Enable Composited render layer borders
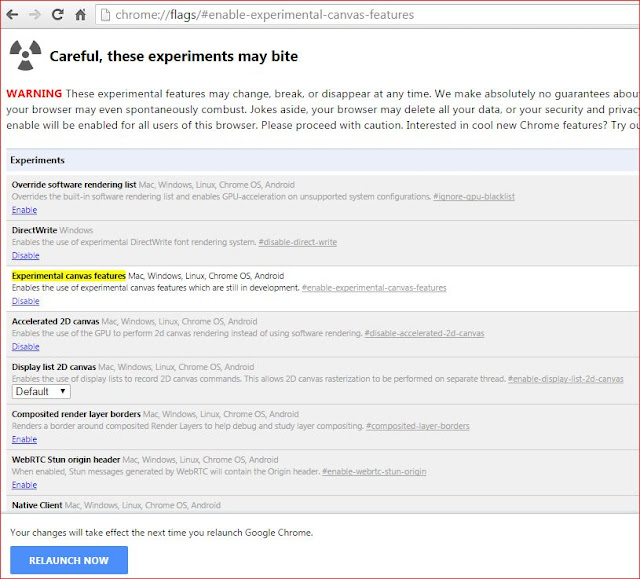This screenshot has height=579, width=640. click(x=24, y=439)
